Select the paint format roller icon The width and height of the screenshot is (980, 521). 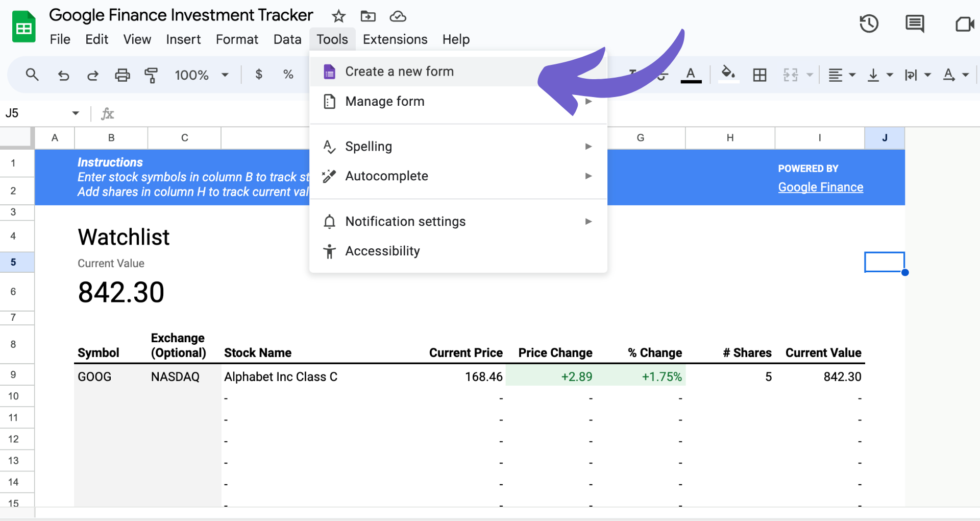coord(151,76)
